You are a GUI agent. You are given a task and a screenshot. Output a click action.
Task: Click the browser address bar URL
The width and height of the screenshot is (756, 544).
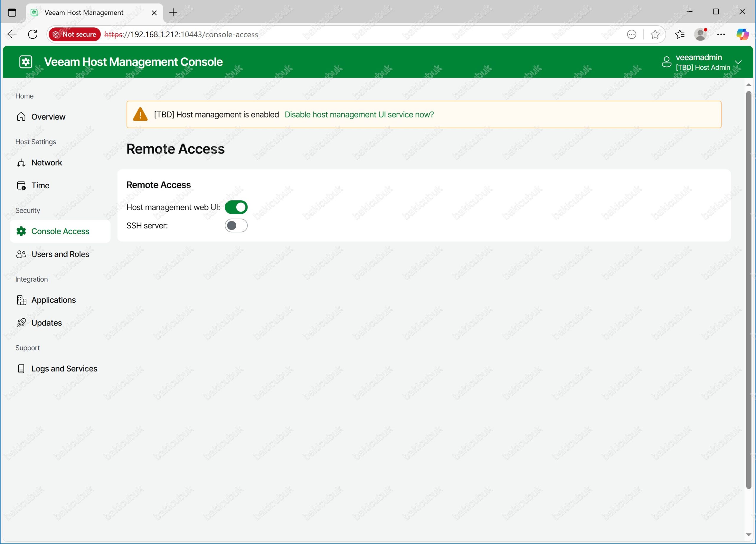(x=181, y=34)
